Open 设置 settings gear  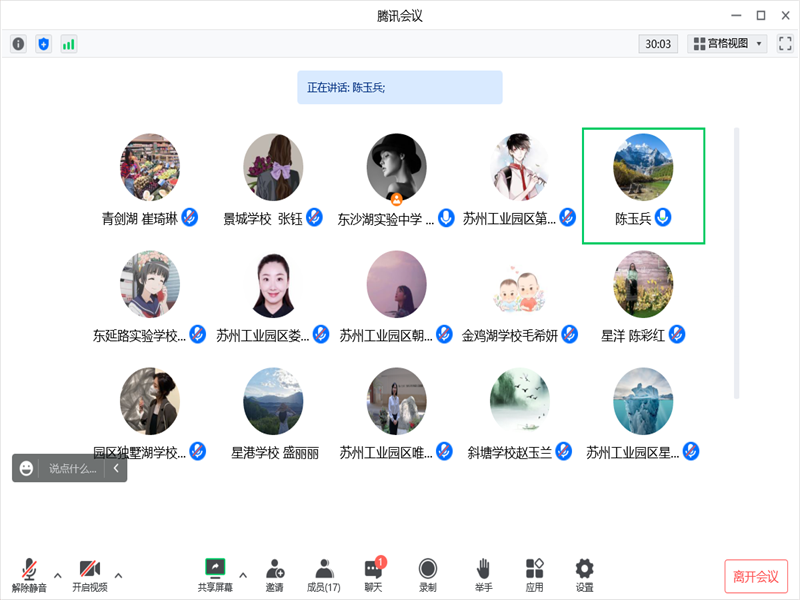point(584,575)
